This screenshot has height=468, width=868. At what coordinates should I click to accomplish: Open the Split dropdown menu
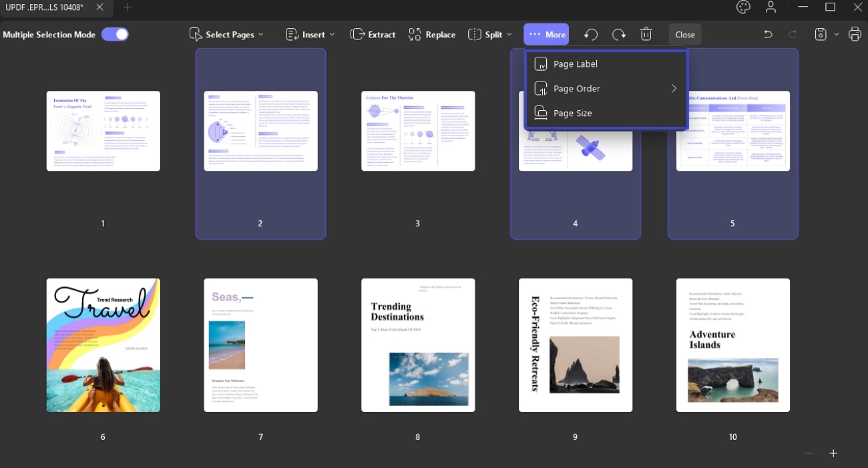[x=490, y=34]
